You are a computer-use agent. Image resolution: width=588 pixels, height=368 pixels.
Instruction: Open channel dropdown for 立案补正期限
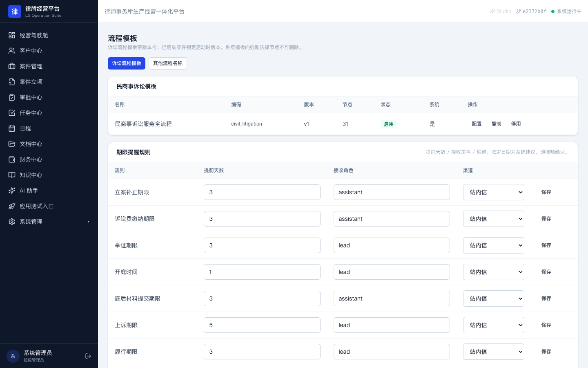coord(493,192)
